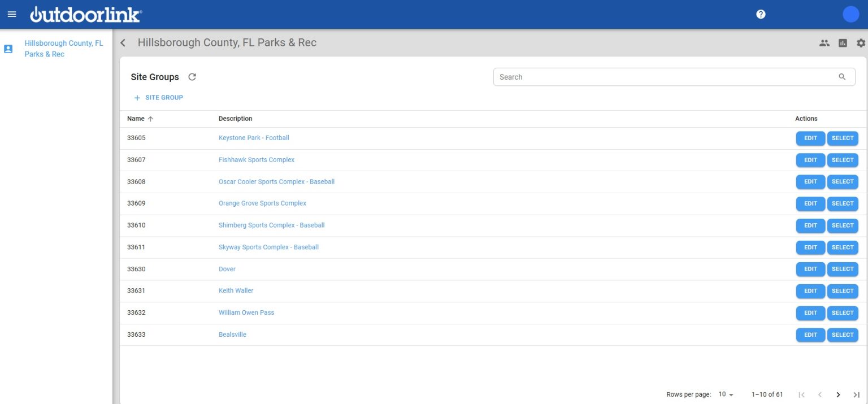Go back using the left chevron

[x=123, y=43]
